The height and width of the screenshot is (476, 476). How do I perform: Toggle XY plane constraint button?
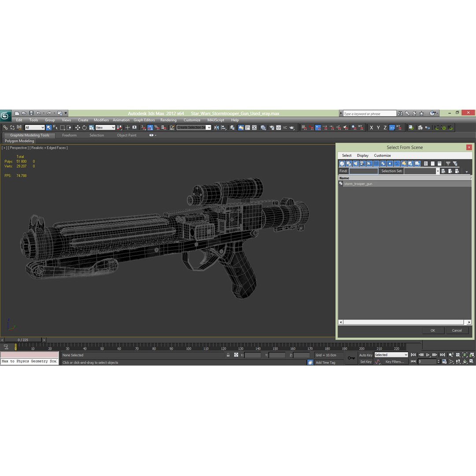392,127
